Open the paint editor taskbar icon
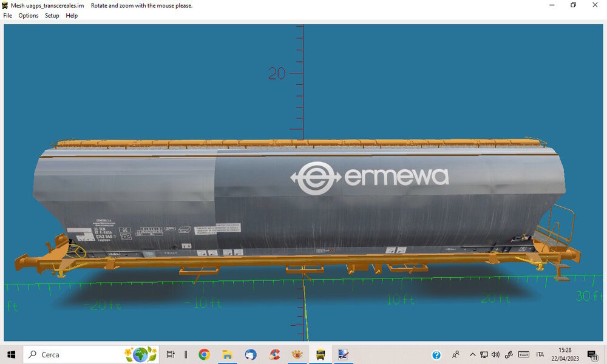 (x=344, y=354)
